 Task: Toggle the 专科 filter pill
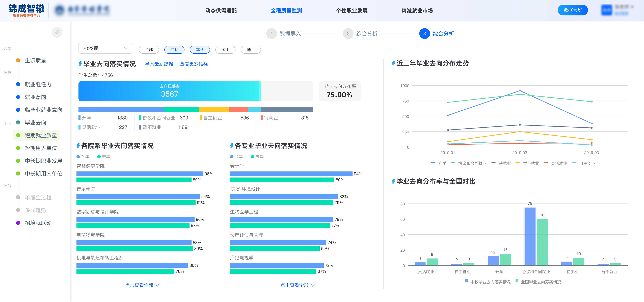click(x=174, y=50)
